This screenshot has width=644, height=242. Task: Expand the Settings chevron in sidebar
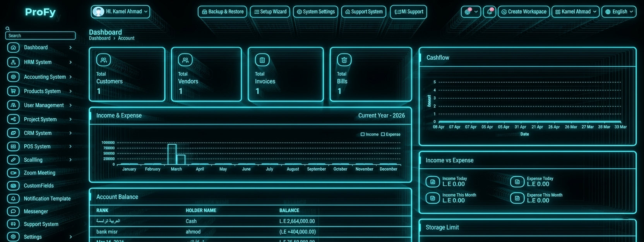coord(70,237)
